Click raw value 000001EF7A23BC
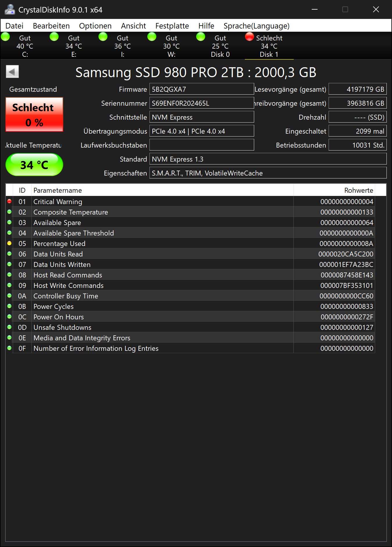Image resolution: width=392 pixels, height=547 pixels. pyautogui.click(x=346, y=265)
